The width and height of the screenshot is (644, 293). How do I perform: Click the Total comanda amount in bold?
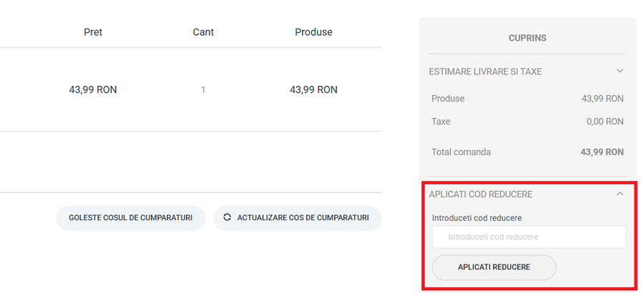602,152
